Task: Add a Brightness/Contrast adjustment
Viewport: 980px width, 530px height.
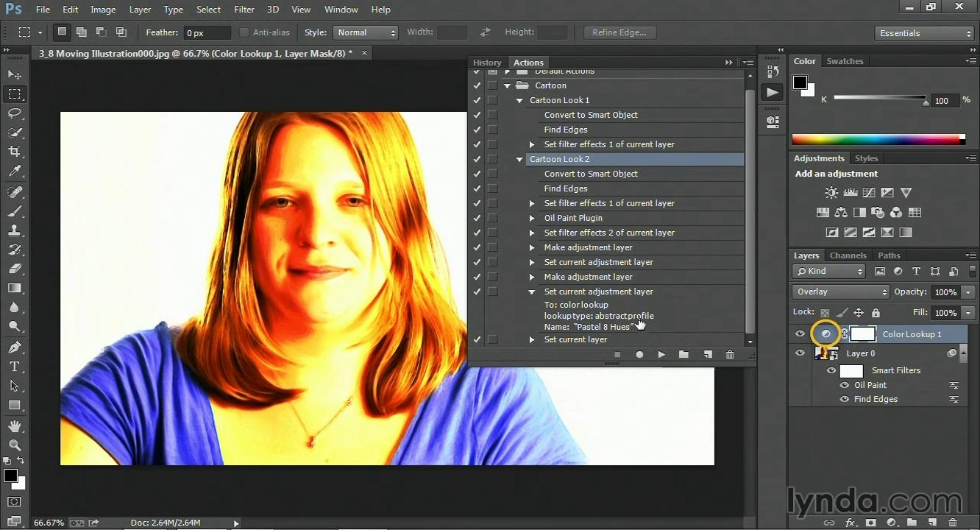Action: [x=831, y=193]
